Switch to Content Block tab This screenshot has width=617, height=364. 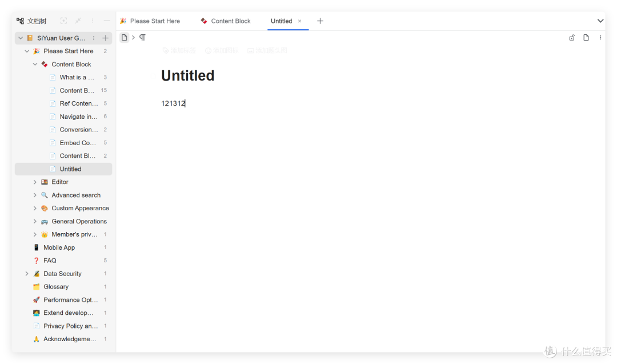(226, 21)
